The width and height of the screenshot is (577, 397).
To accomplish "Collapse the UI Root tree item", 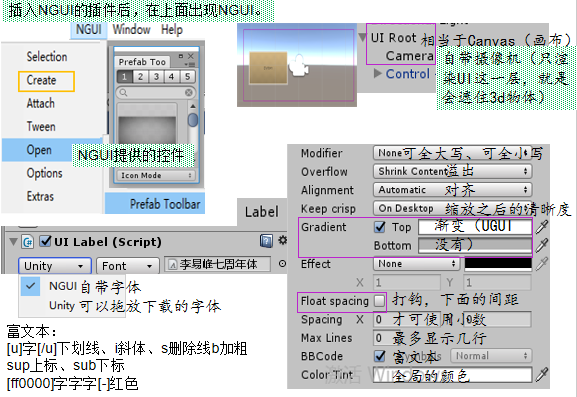I will (362, 38).
